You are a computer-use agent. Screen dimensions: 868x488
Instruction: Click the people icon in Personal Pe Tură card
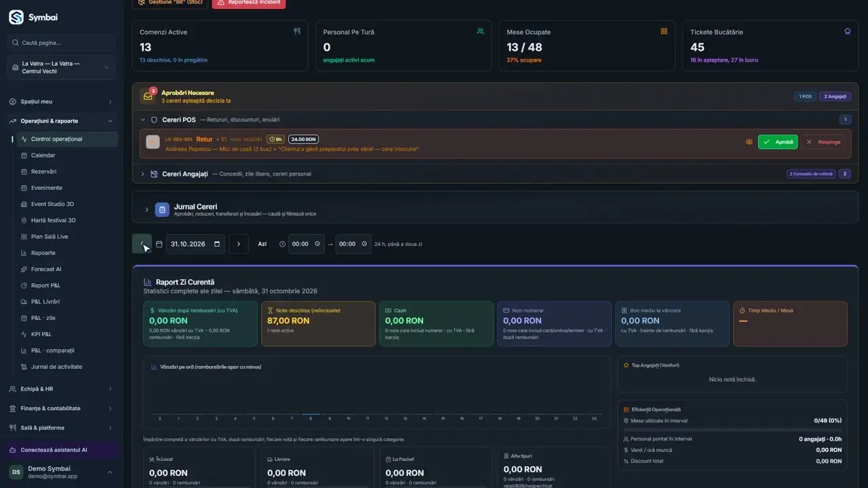pos(480,31)
